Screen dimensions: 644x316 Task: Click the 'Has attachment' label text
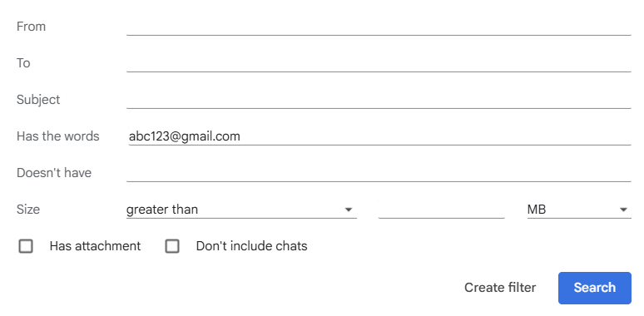point(96,246)
